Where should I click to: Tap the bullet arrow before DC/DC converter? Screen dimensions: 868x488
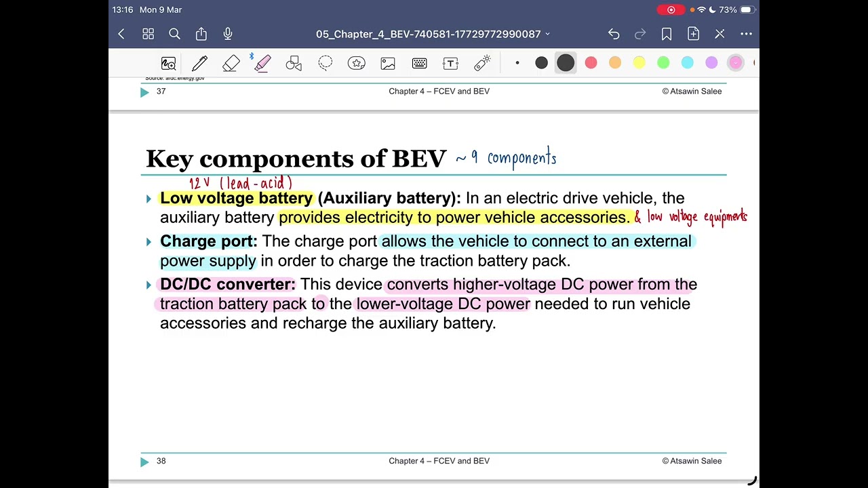149,285
